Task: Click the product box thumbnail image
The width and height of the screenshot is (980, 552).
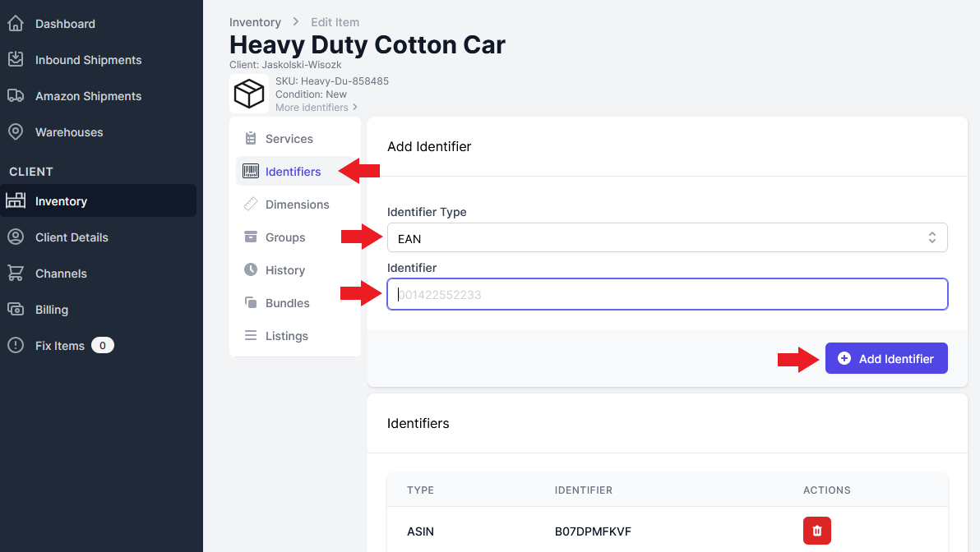Action: point(249,94)
